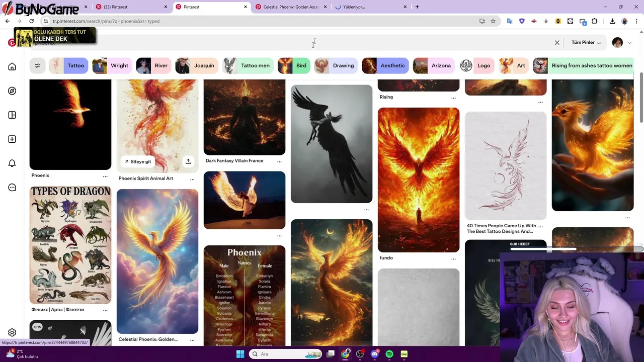Open notifications bell in sidebar
The image size is (644, 362).
tap(12, 163)
